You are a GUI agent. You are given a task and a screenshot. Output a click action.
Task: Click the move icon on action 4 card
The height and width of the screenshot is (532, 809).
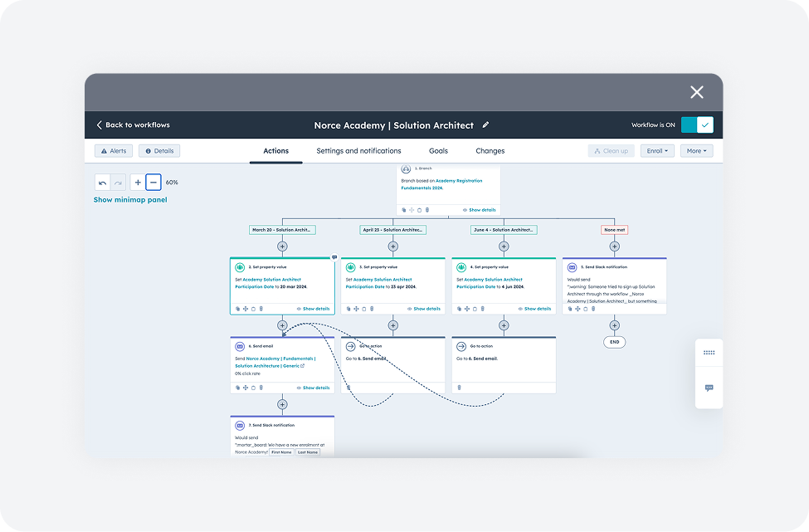pos(467,309)
